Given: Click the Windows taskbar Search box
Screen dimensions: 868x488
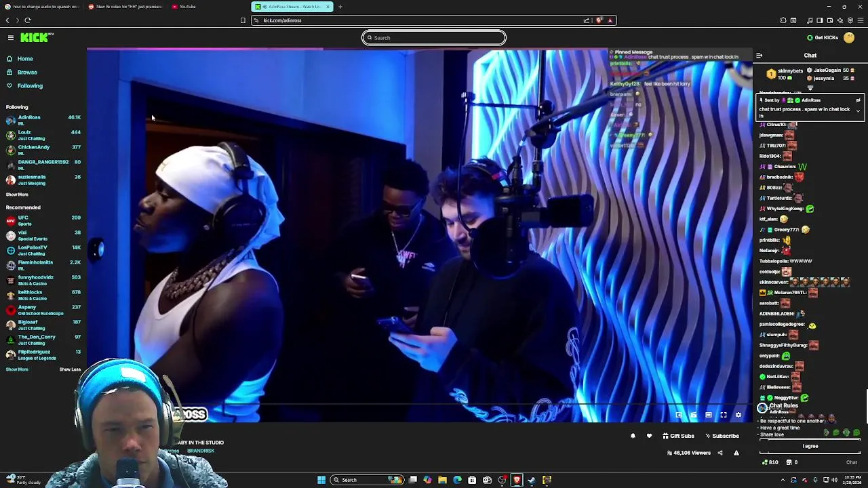Looking at the screenshot, I should click(368, 480).
